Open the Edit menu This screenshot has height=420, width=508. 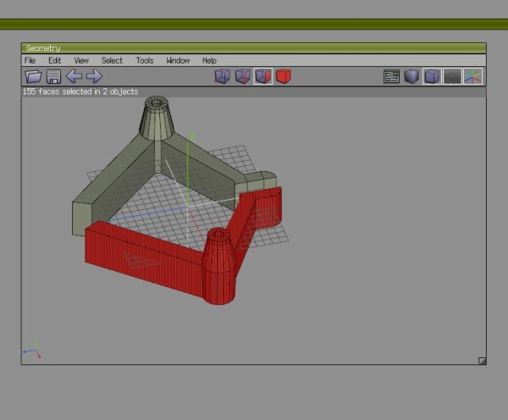pos(54,61)
